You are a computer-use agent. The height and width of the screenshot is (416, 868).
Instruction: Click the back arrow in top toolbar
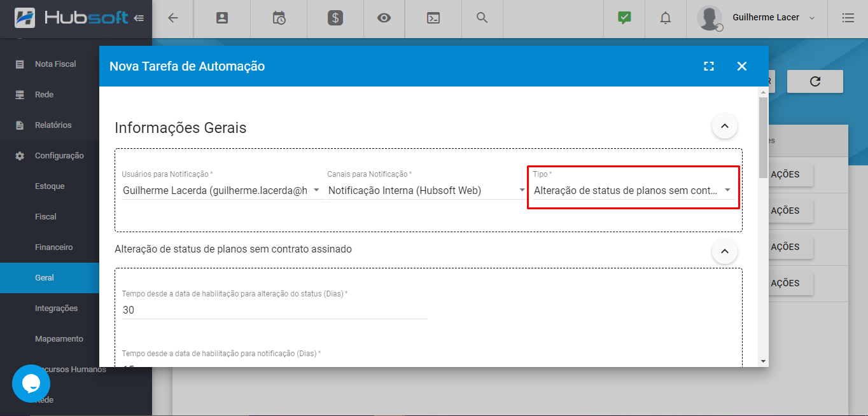pos(172,18)
